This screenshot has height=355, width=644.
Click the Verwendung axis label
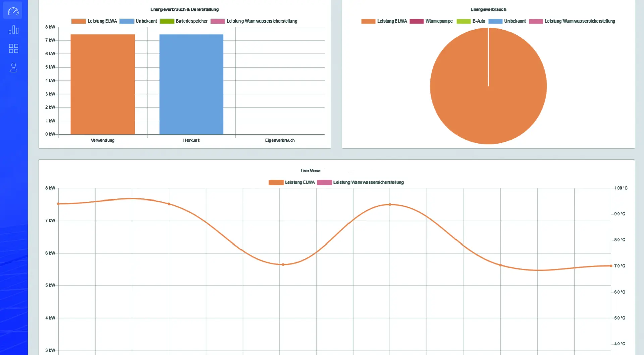(103, 140)
